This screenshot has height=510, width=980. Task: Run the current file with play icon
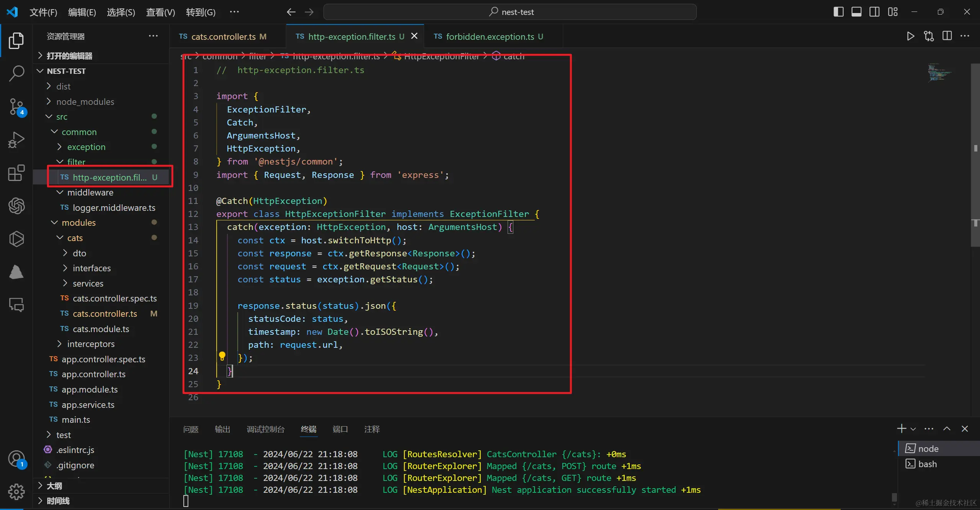pos(910,36)
